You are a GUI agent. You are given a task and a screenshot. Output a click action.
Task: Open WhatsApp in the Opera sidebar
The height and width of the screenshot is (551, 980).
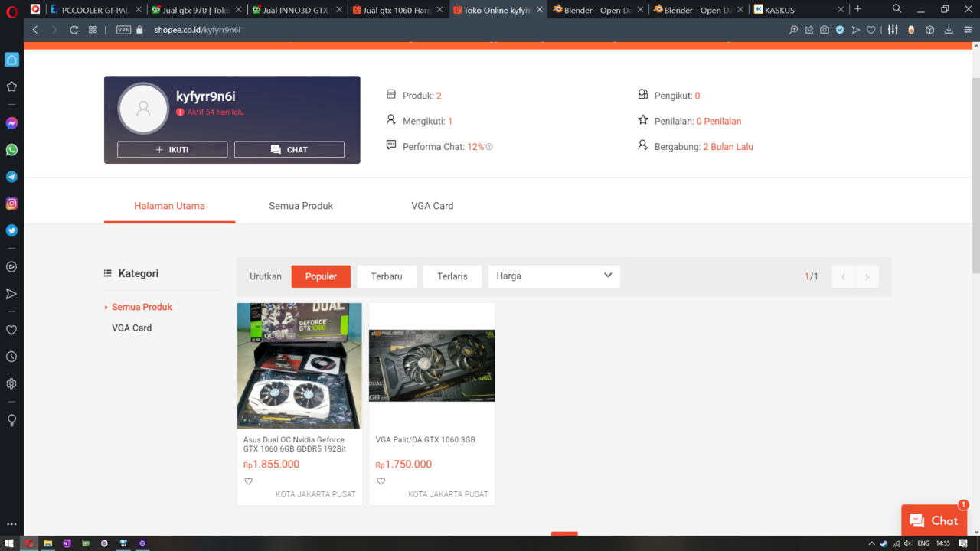click(11, 150)
